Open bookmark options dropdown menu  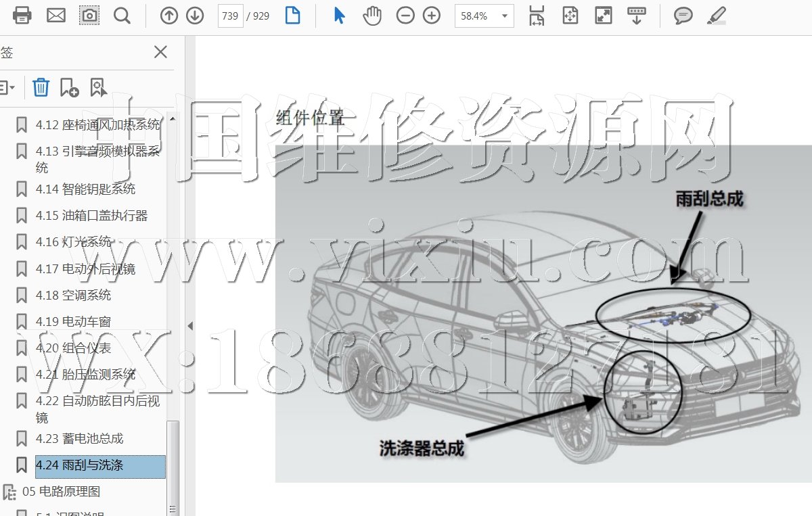pyautogui.click(x=8, y=87)
